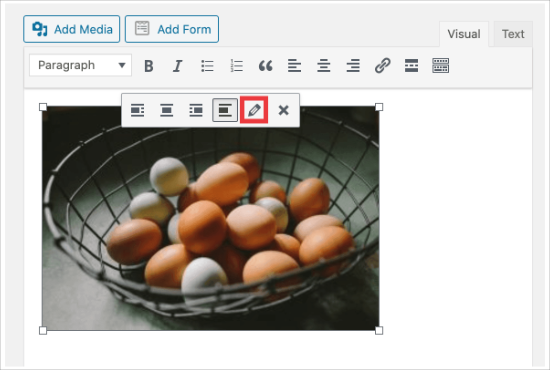Screen dimensions: 550x370
Task: Click the Add Form button
Action: (x=172, y=29)
